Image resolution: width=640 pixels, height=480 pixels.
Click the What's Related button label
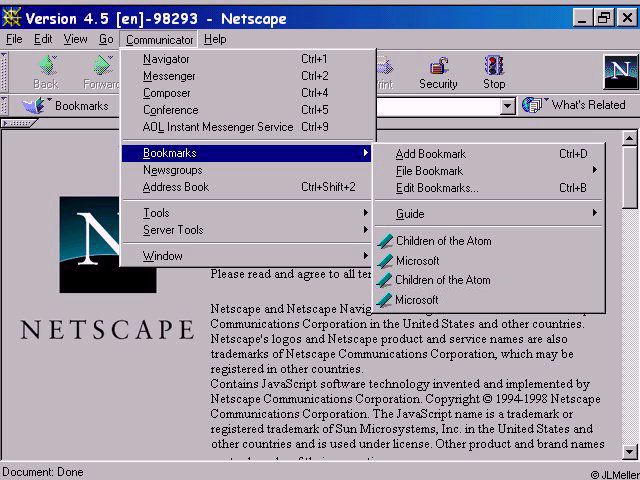point(589,105)
